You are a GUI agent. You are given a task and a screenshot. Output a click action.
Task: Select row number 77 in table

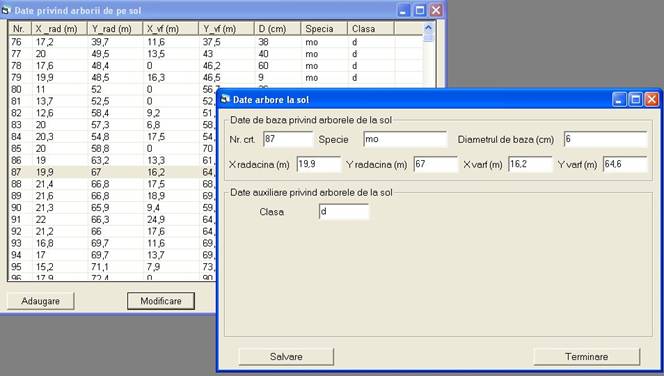tap(216, 54)
